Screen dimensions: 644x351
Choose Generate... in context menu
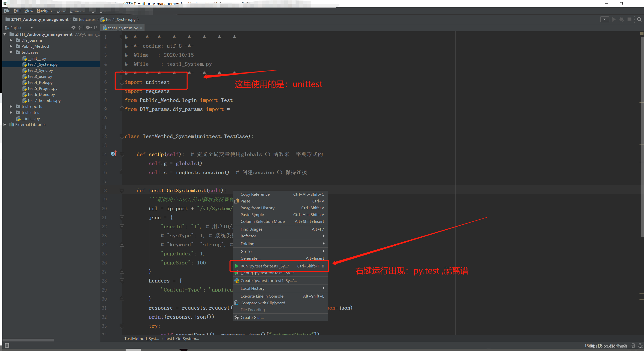point(280,258)
